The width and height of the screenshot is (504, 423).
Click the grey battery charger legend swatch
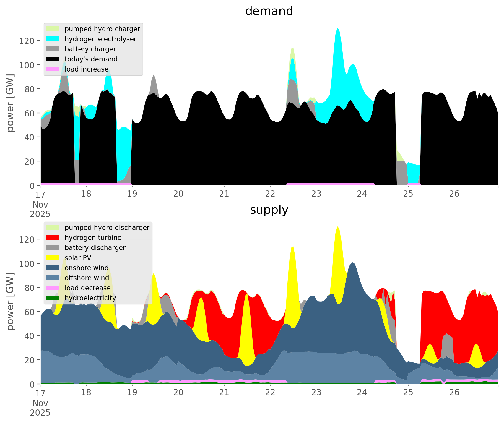point(53,49)
